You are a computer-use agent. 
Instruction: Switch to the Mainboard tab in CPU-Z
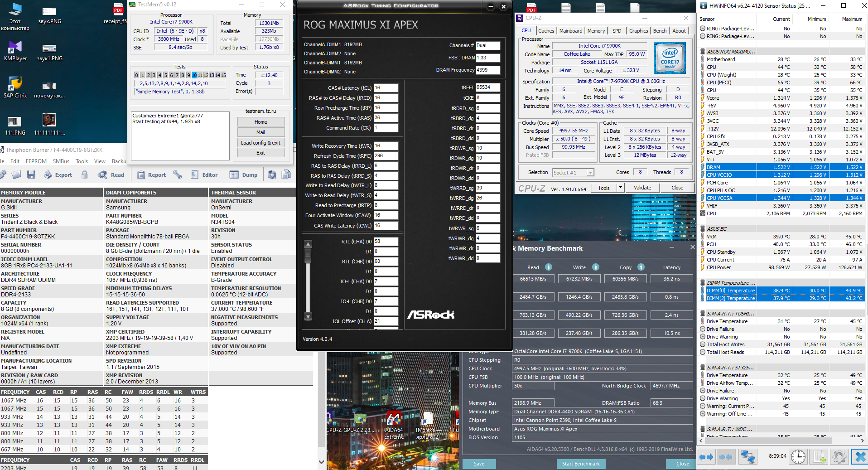(x=571, y=31)
